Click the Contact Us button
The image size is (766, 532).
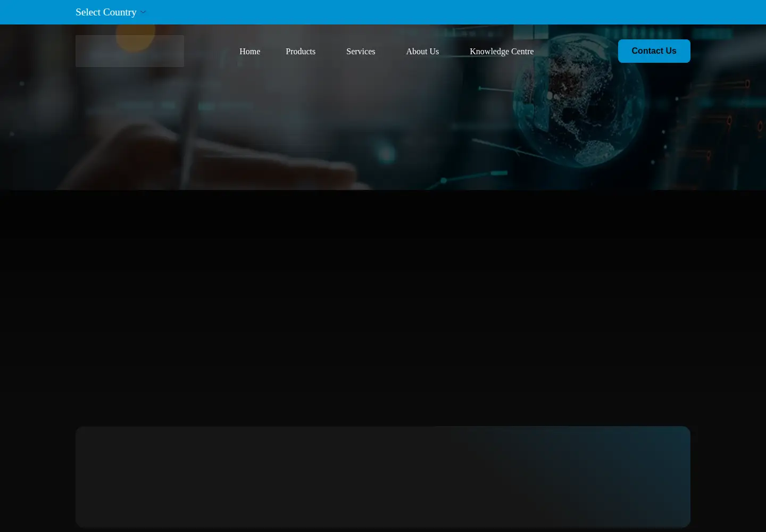(x=654, y=51)
